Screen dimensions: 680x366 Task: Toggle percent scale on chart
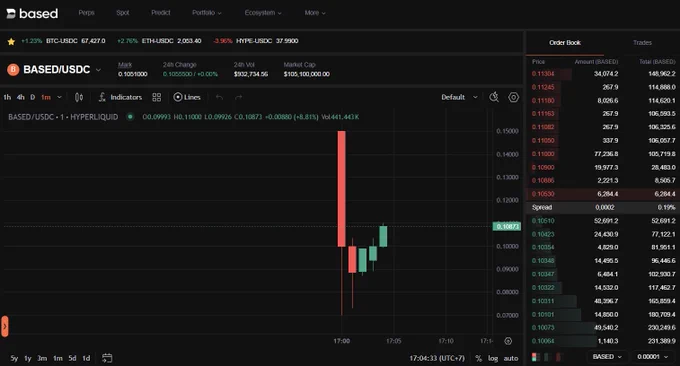(478, 358)
